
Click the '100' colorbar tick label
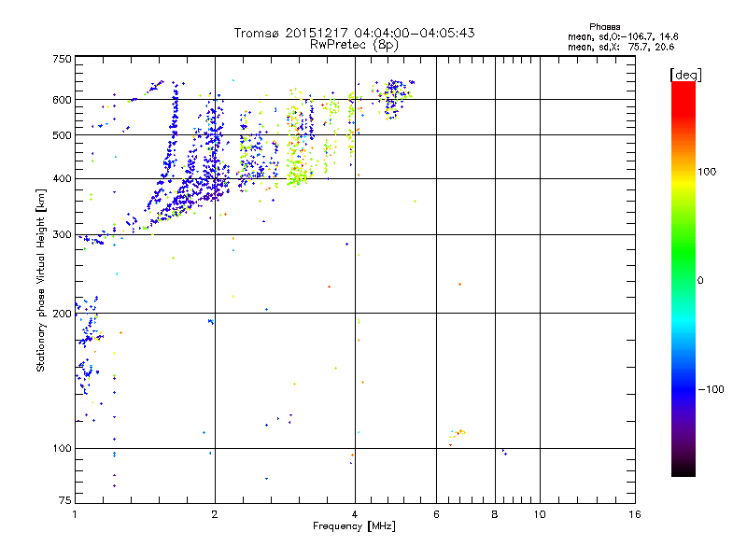(707, 172)
